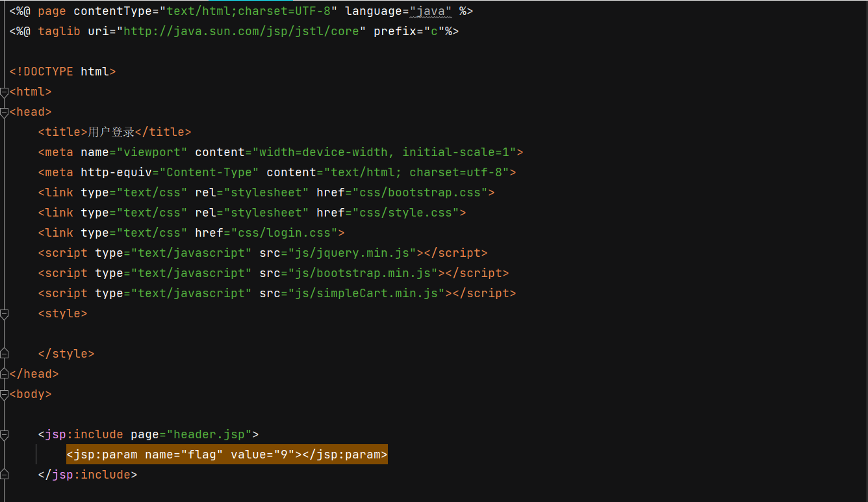Click "text/javascript" type on the jquery line

click(192, 253)
